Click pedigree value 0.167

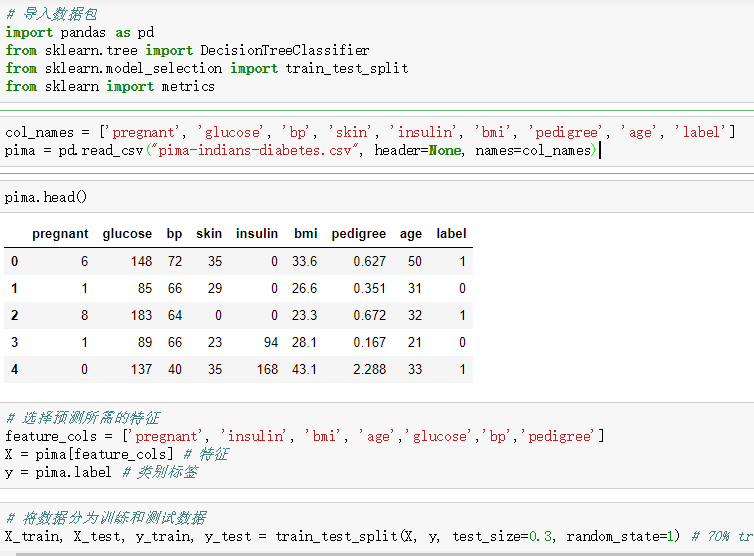369,342
